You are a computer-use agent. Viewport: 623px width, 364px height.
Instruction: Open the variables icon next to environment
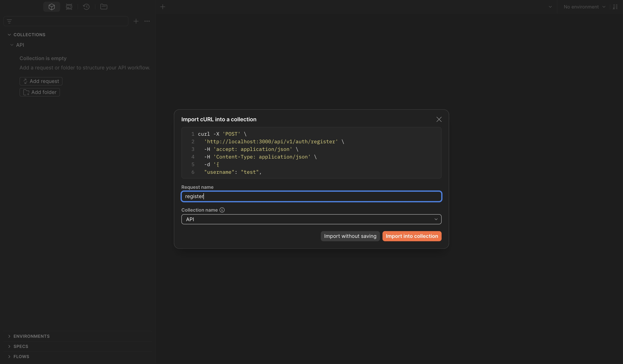click(x=615, y=7)
